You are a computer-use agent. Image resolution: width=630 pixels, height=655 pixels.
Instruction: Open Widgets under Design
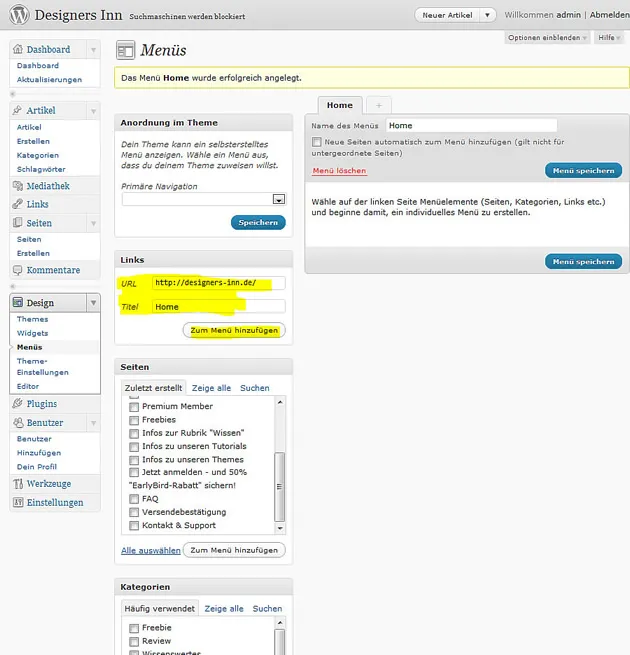tap(32, 333)
